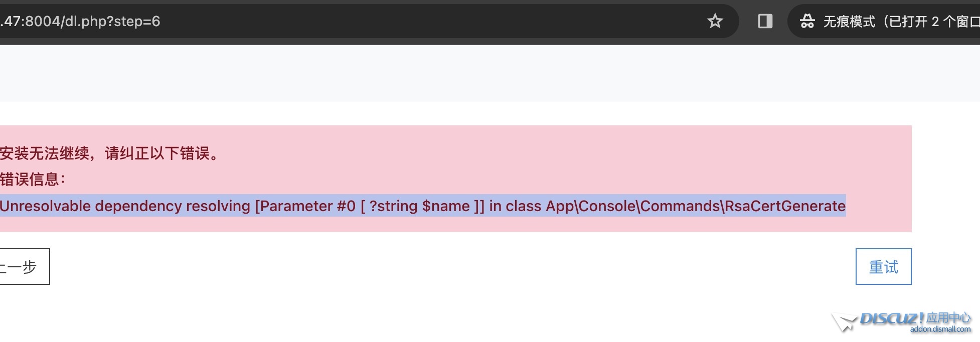Click the incognito spy-hat icon
Image resolution: width=980 pixels, height=342 pixels.
click(807, 21)
